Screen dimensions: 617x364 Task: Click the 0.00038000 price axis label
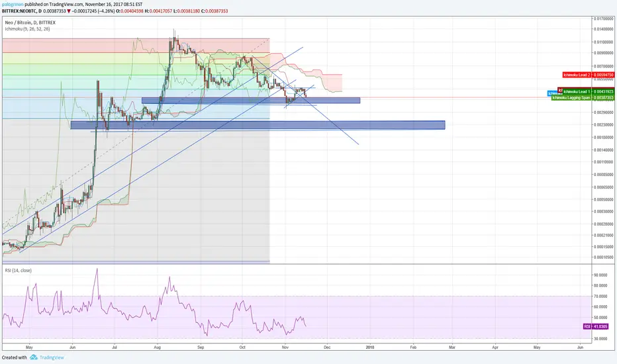[x=604, y=211]
